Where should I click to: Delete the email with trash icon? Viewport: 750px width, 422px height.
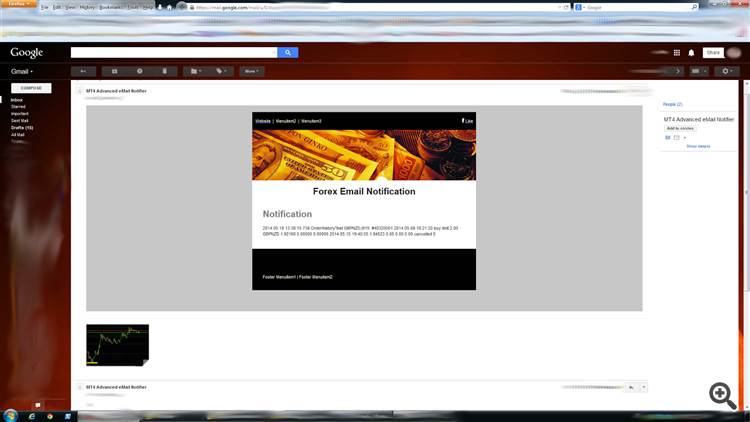pos(164,71)
